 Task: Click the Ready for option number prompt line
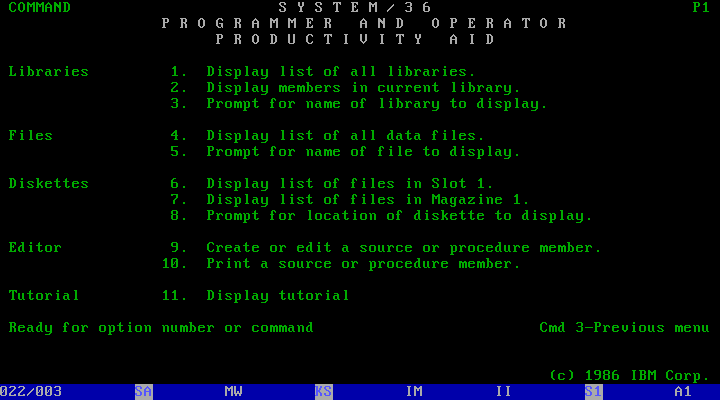pyautogui.click(x=161, y=328)
